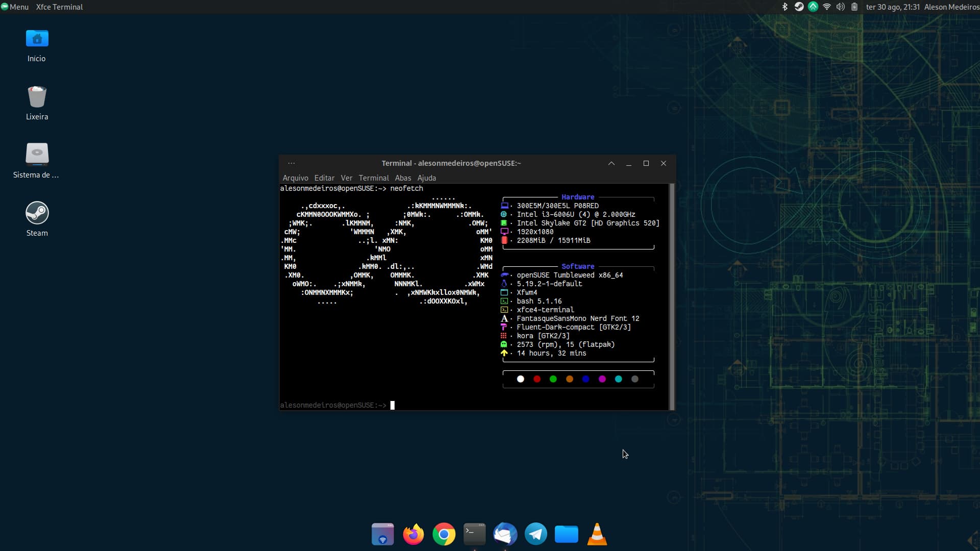Open the Ajuda menu in Terminal
The image size is (980, 551).
coord(427,178)
